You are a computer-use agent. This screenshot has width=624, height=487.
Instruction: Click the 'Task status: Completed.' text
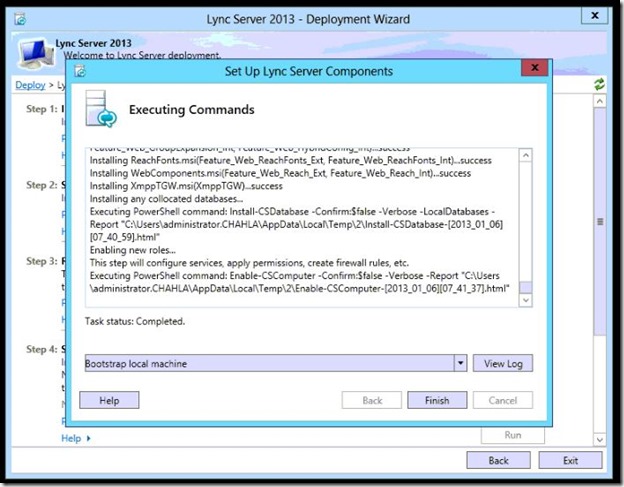pos(135,321)
